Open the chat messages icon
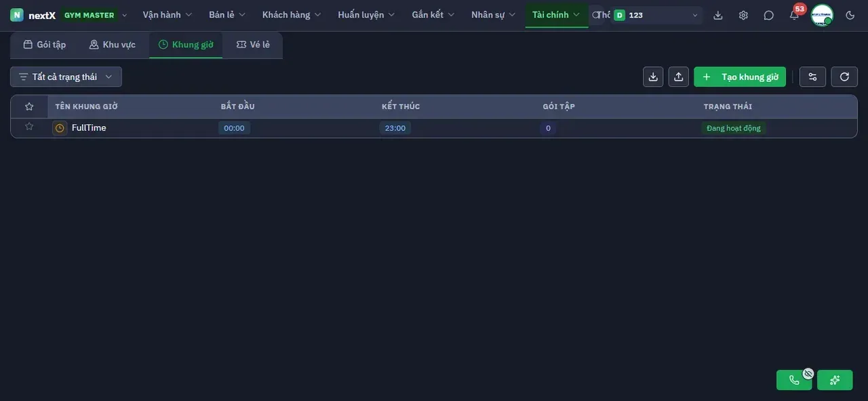This screenshot has width=868, height=401. click(x=768, y=15)
